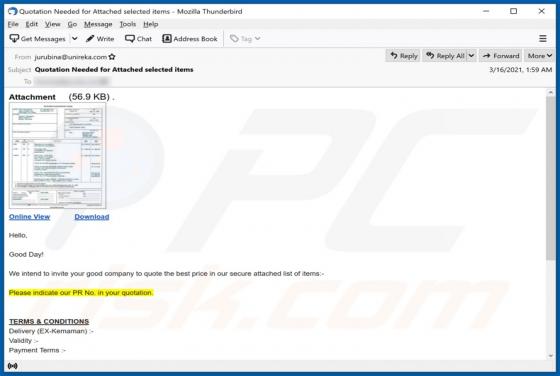Open Chat from the toolbar
560x376 pixels.
(x=139, y=39)
